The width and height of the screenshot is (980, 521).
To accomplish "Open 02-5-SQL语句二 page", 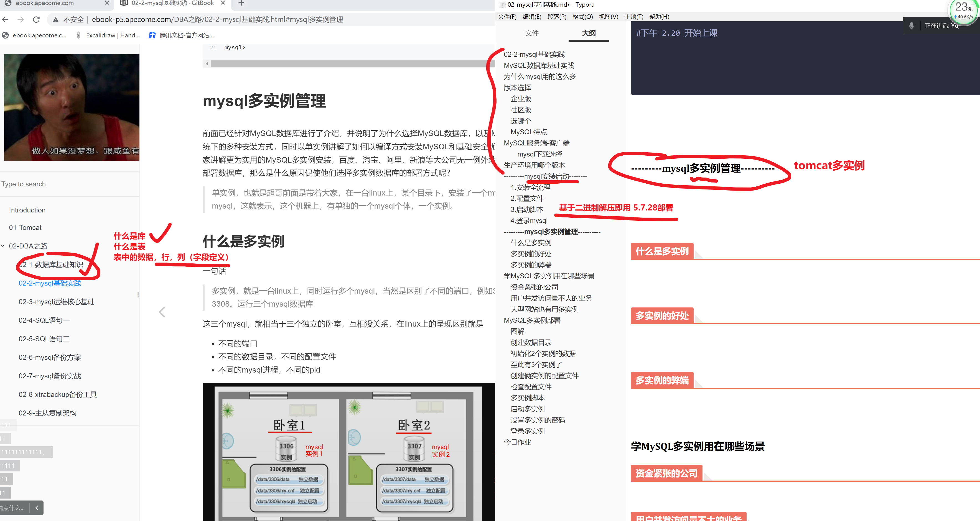I will click(44, 339).
